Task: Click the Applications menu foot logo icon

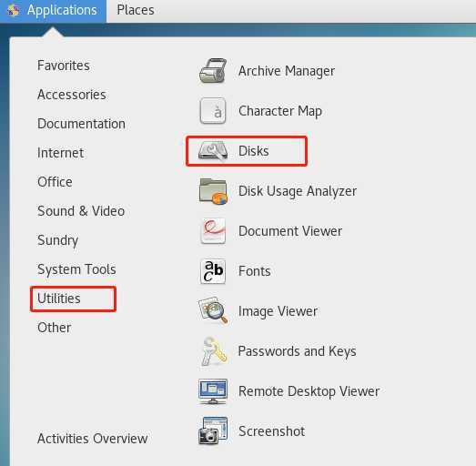Action: tap(13, 11)
